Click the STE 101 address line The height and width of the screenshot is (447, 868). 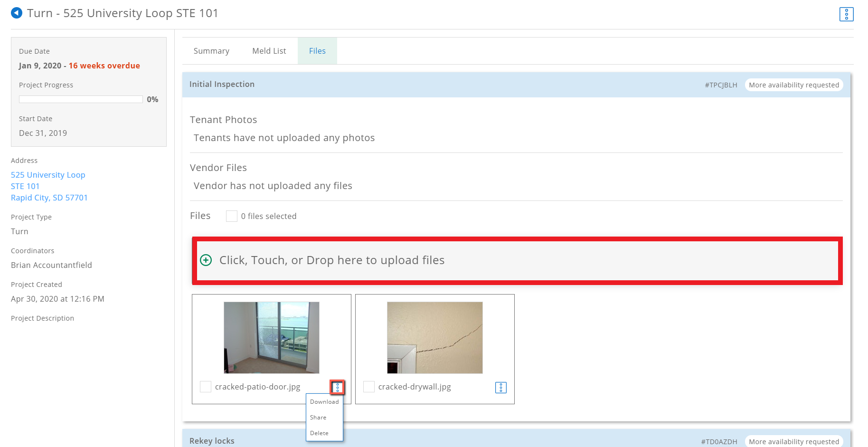[25, 186]
